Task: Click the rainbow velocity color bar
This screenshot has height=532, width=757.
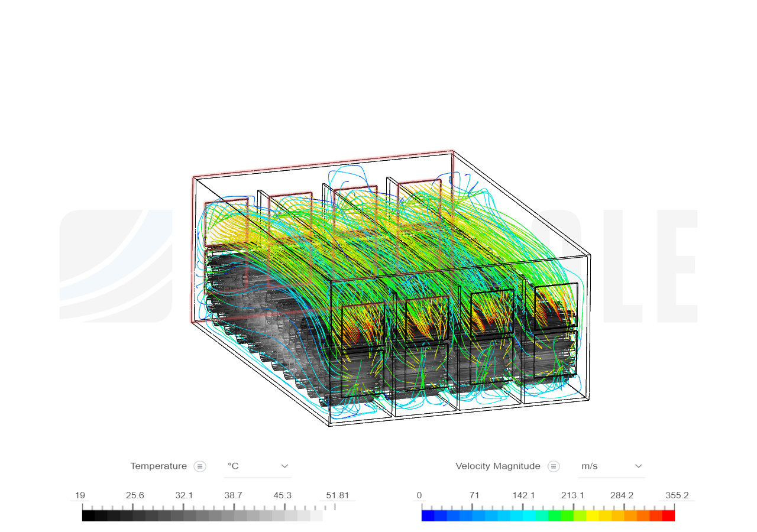Action: [548, 515]
